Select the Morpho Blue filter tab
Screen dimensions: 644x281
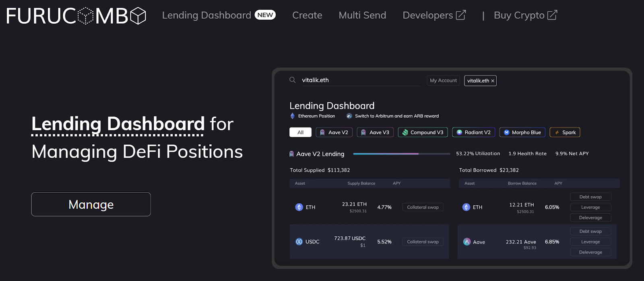[522, 132]
